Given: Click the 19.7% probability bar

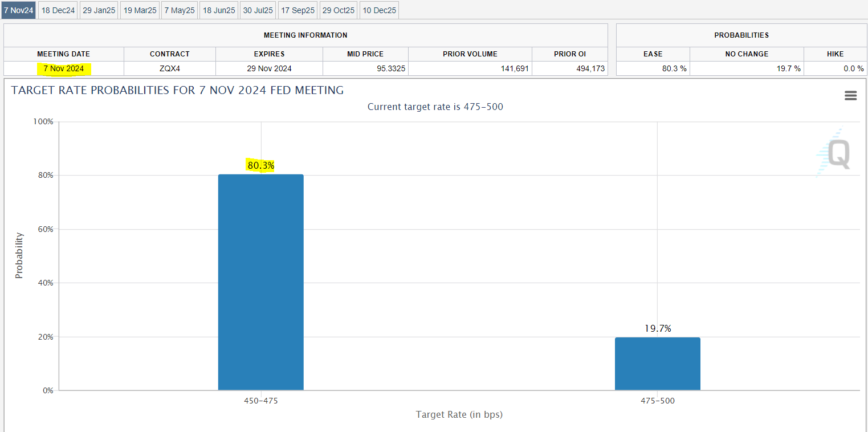Looking at the screenshot, I should (x=658, y=363).
